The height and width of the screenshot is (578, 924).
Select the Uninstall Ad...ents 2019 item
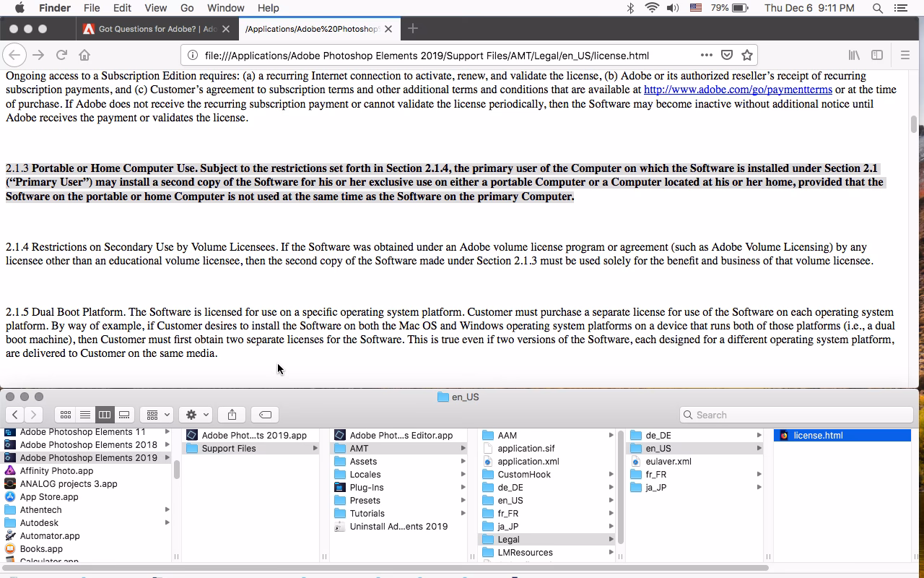(398, 526)
